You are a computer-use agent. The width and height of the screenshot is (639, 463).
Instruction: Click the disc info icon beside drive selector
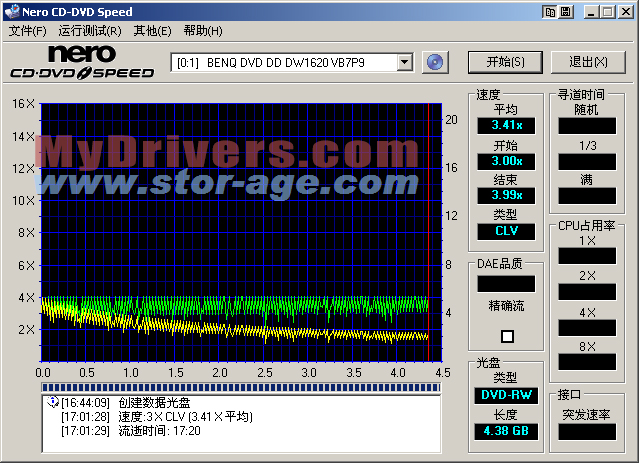(433, 62)
